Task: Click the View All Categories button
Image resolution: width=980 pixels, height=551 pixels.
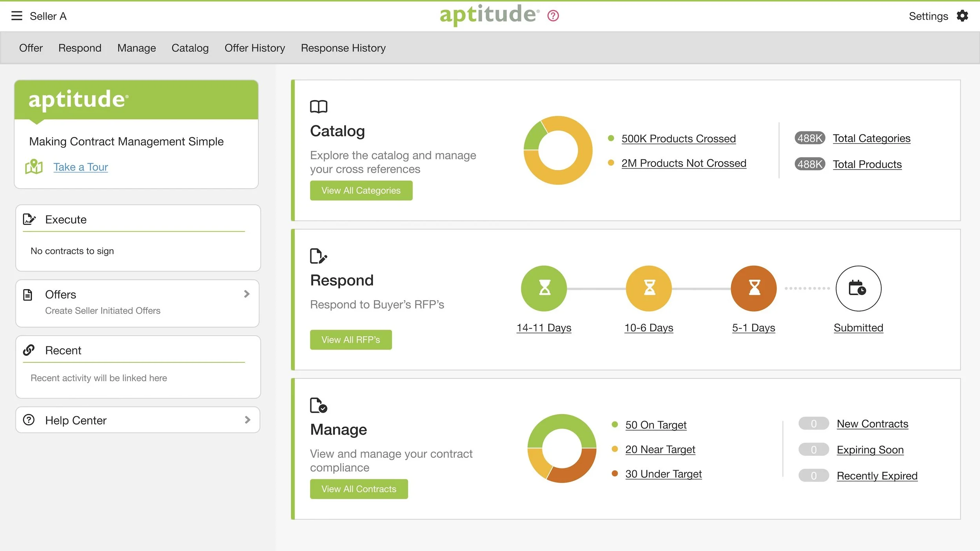Action: click(361, 190)
